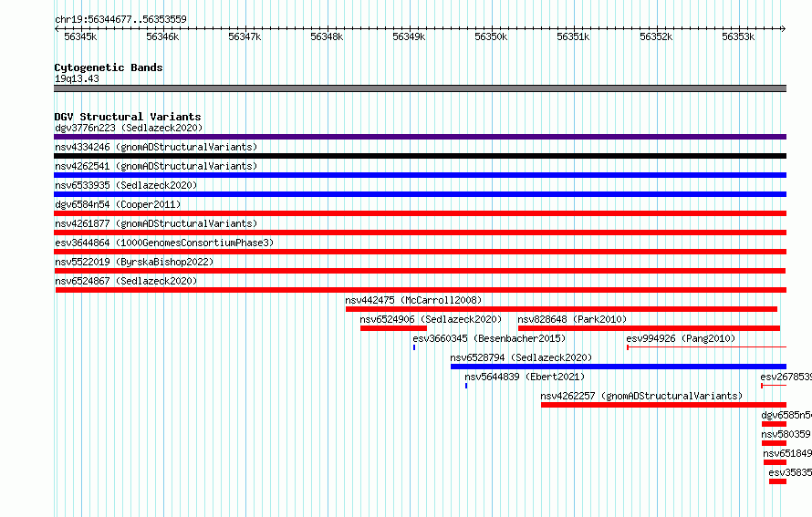Click the 19q13.43 band label
This screenshot has height=517, width=812.
[77, 78]
